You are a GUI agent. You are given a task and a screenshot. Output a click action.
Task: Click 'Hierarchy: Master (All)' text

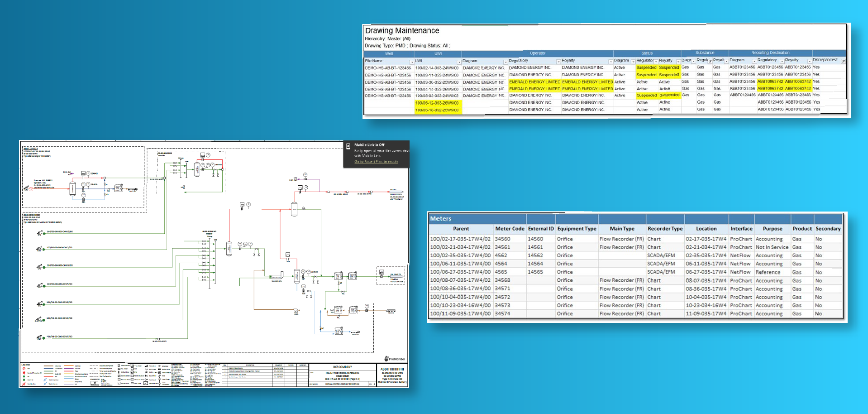point(387,39)
